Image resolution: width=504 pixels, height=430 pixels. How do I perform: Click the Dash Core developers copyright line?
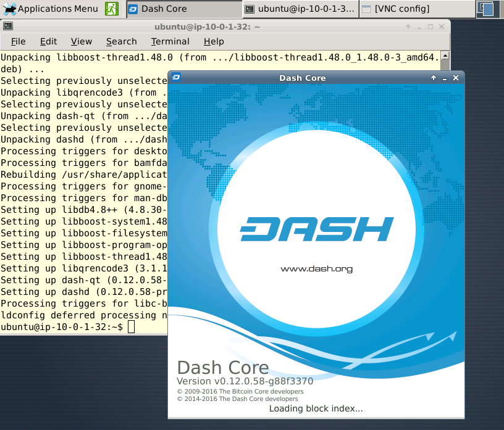238,399
